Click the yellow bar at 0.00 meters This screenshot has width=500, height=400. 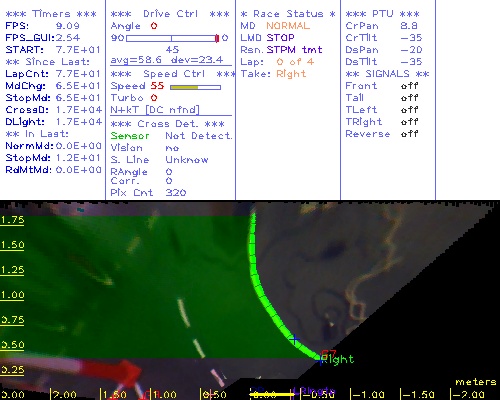[x=272, y=395]
